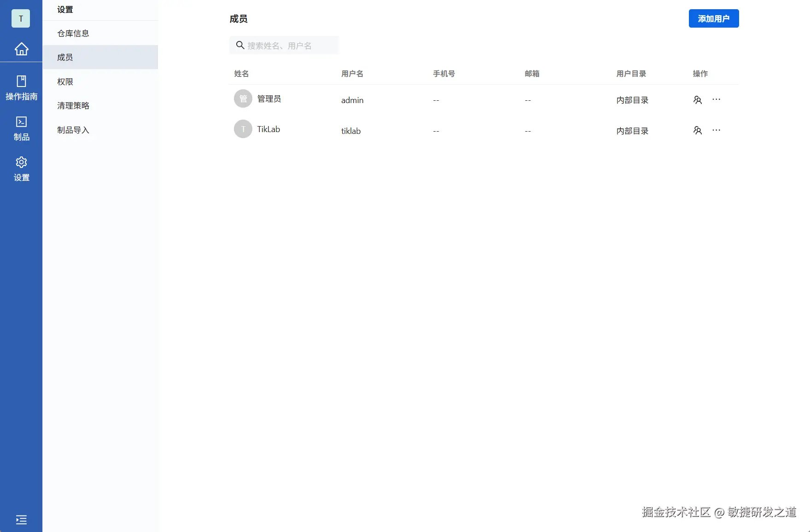
Task: Open the 制品 artifacts section
Action: (21, 127)
